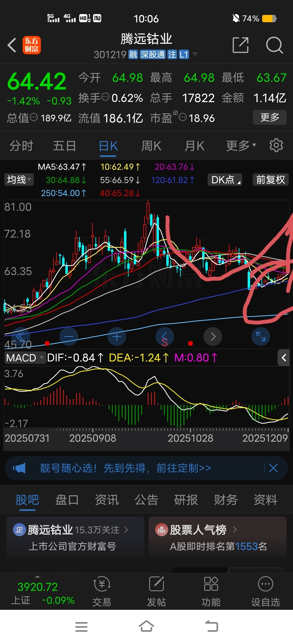The width and height of the screenshot is (293, 644).
Task: Tap the 更多 quote details button
Action: click(270, 117)
